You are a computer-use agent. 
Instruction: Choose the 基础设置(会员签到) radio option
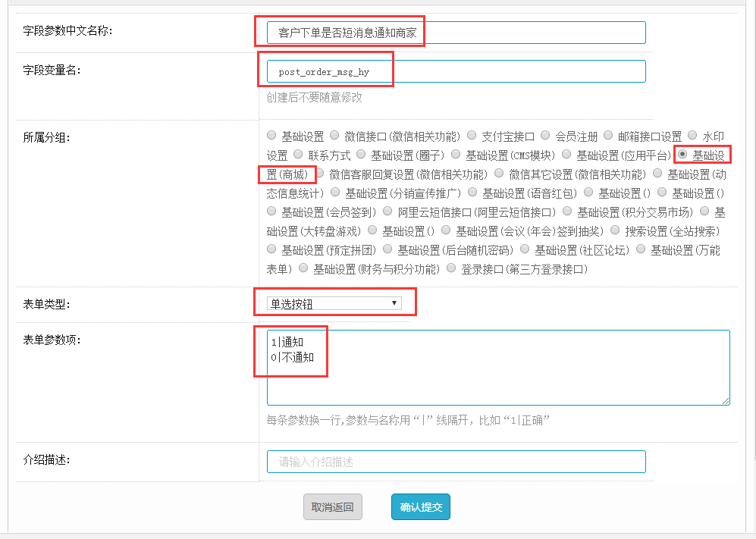(x=271, y=212)
